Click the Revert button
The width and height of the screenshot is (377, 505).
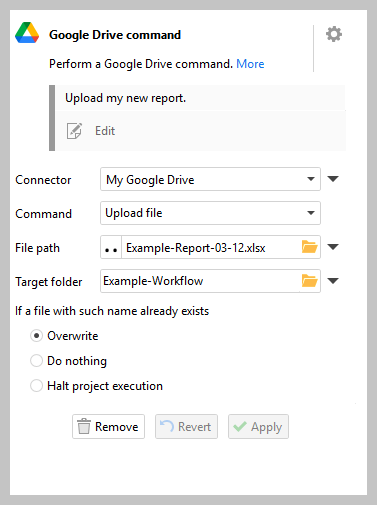click(x=186, y=426)
